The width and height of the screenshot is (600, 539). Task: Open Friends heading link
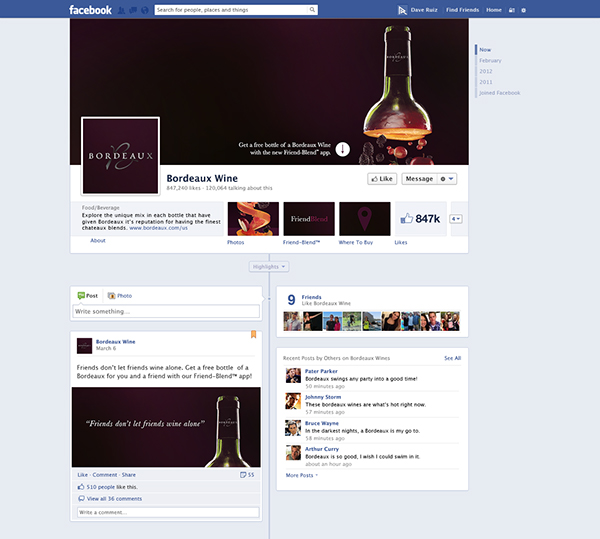pyautogui.click(x=311, y=297)
